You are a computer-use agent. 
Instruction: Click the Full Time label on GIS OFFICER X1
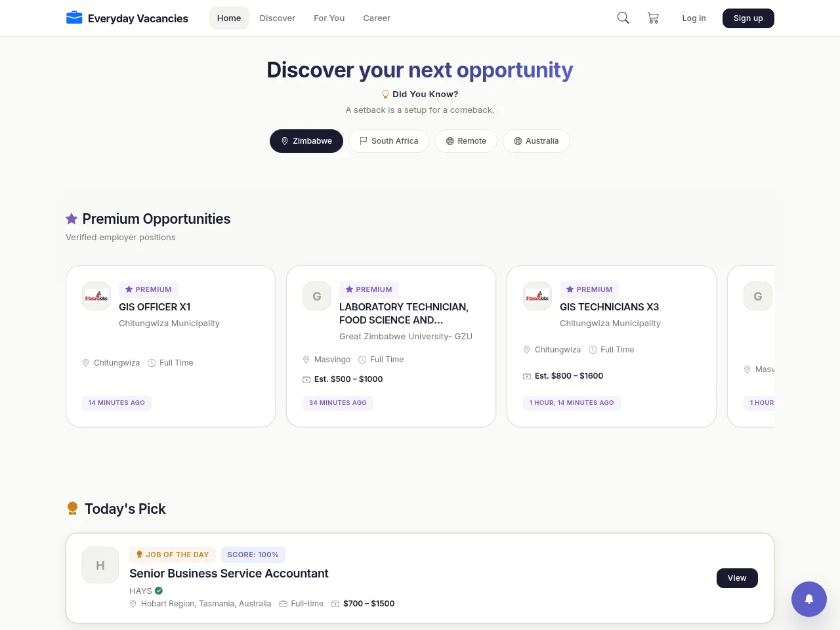177,363
